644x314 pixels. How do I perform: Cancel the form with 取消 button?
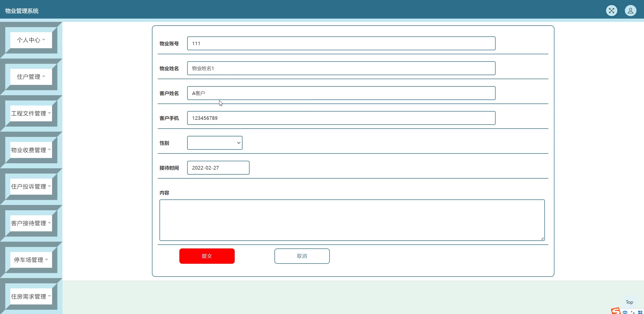302,256
